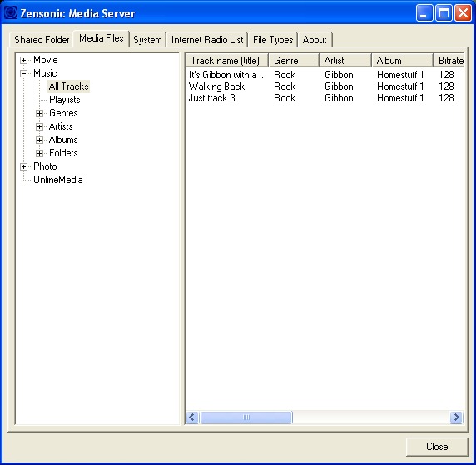Maximize the Zensonic Media Server window
The height and width of the screenshot is (465, 476).
[x=444, y=13]
